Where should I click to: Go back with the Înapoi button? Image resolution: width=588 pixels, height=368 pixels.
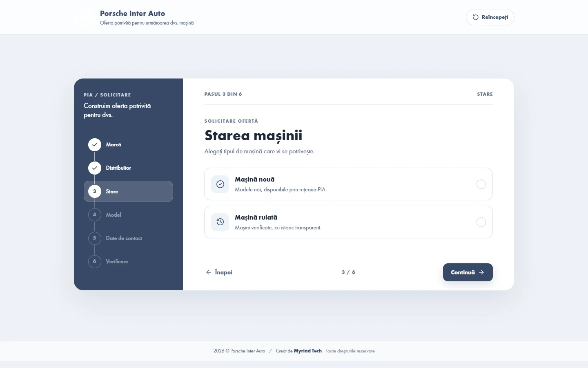click(219, 272)
